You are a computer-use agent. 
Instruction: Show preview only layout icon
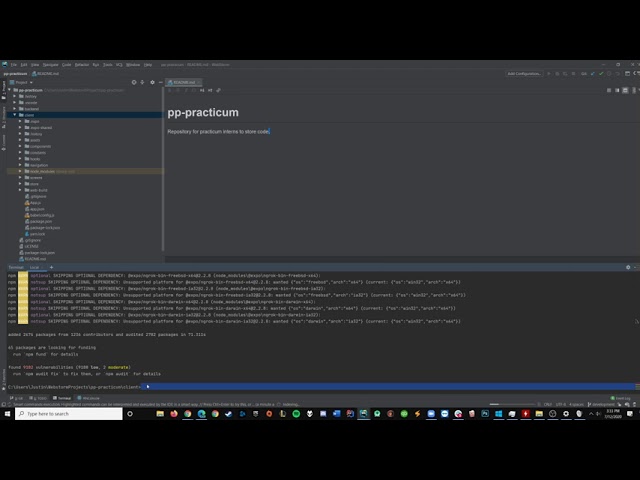pos(625,91)
